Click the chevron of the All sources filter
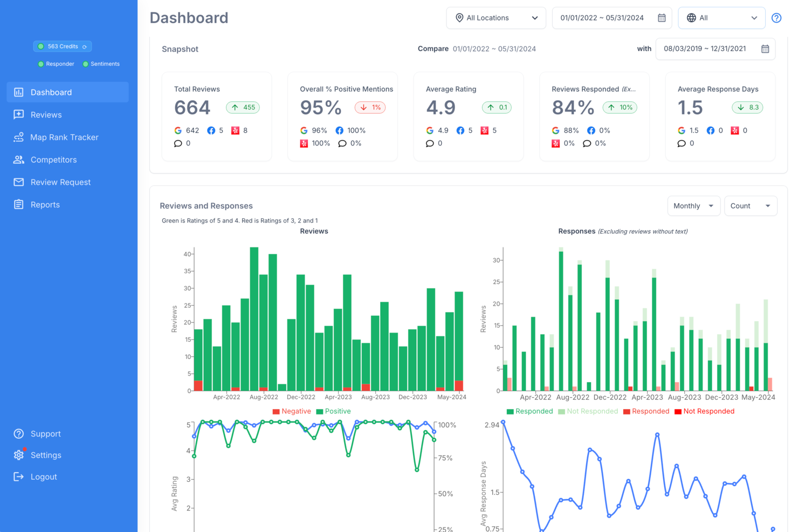Image resolution: width=798 pixels, height=532 pixels. pos(754,18)
